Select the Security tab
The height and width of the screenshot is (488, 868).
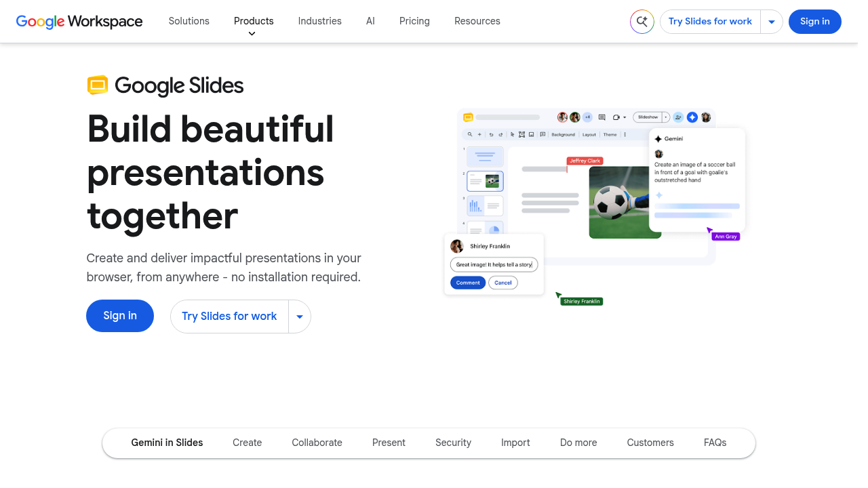[x=453, y=443]
